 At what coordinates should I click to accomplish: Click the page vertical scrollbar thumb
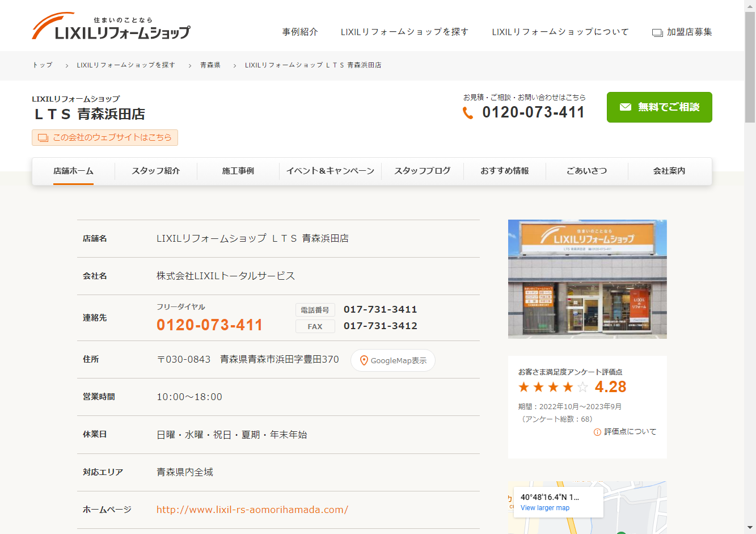750,67
